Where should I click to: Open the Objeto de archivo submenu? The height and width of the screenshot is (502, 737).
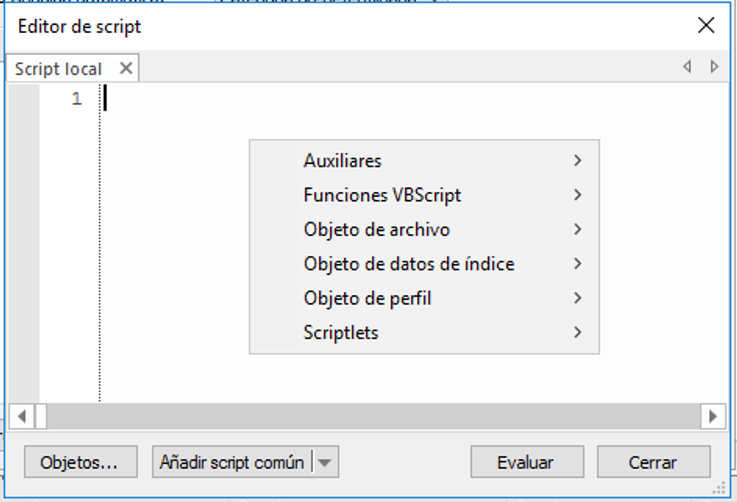(x=424, y=229)
